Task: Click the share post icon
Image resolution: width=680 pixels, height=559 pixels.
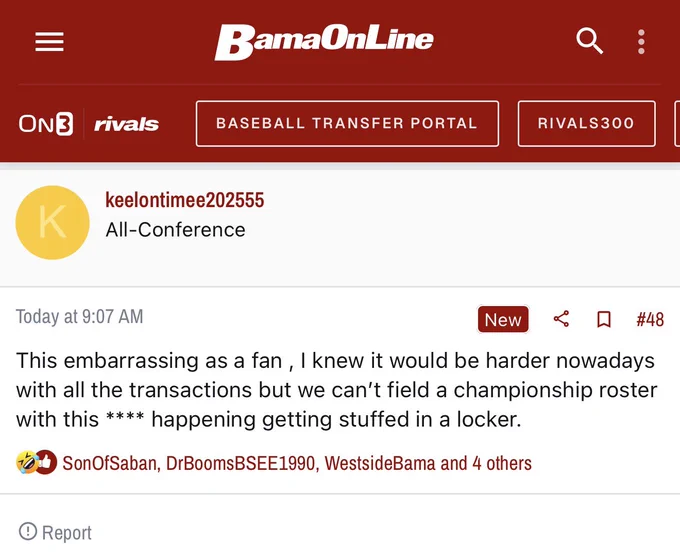Action: coord(561,319)
